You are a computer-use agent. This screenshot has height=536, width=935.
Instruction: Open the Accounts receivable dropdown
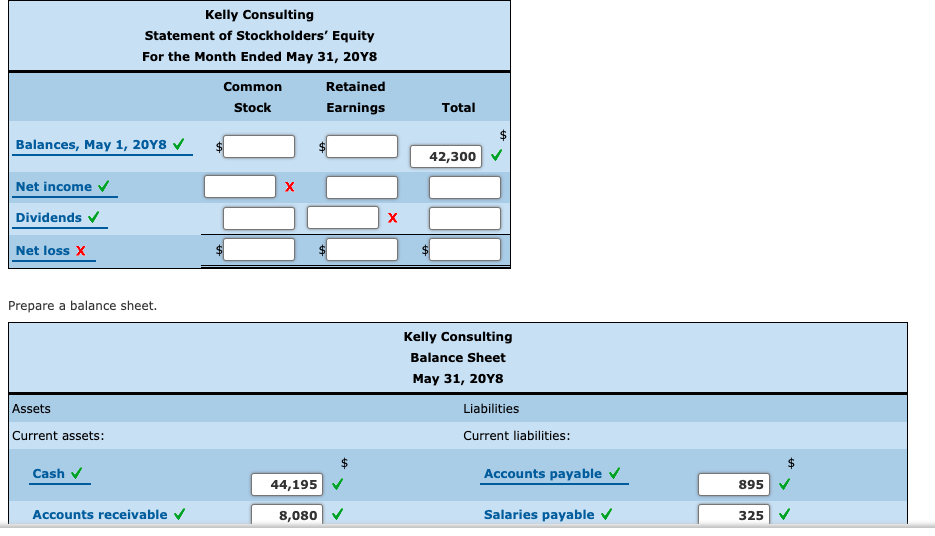pos(100,515)
